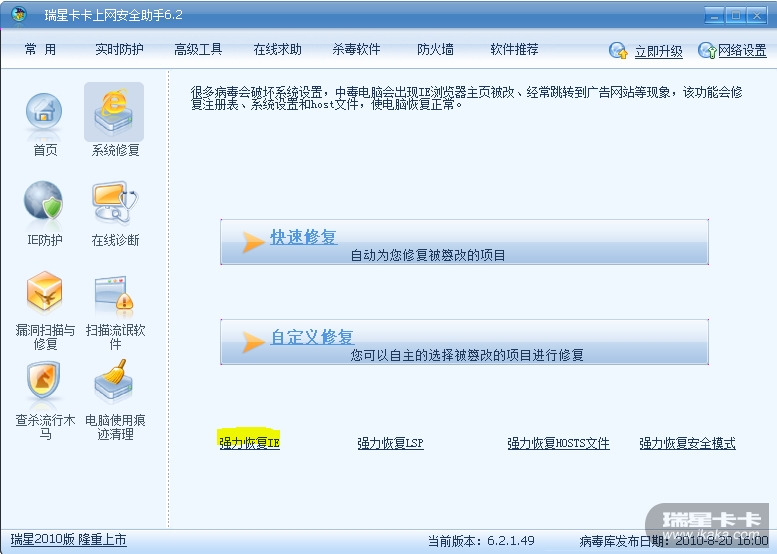Start 快速修复 quick repair

pyautogui.click(x=303, y=237)
